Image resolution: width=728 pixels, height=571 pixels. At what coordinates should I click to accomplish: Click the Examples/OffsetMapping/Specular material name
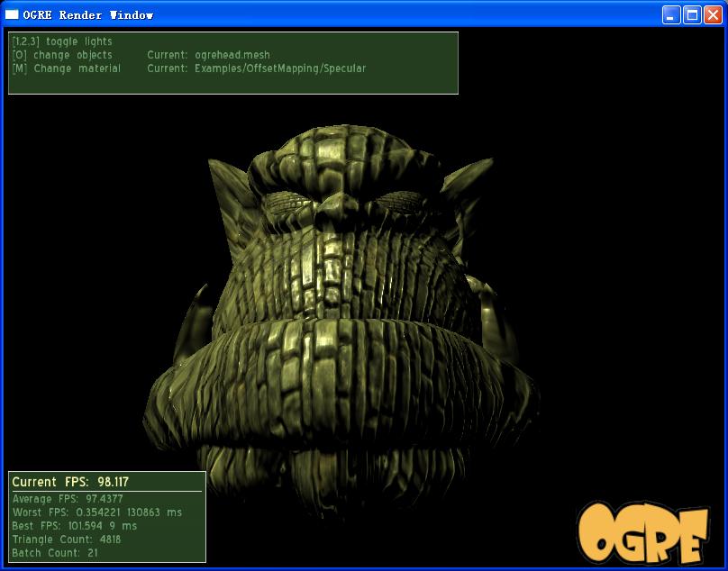pos(279,68)
